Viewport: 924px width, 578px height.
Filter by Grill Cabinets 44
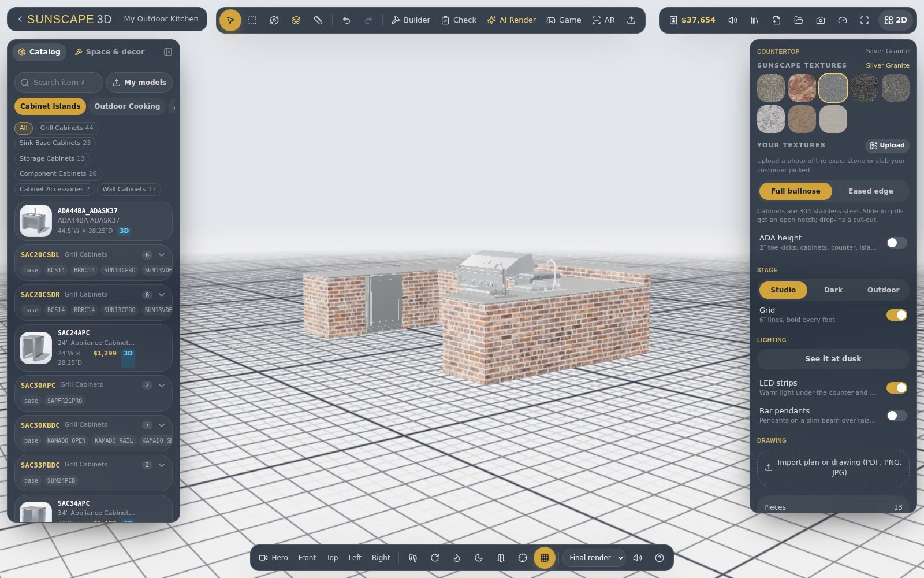click(66, 128)
